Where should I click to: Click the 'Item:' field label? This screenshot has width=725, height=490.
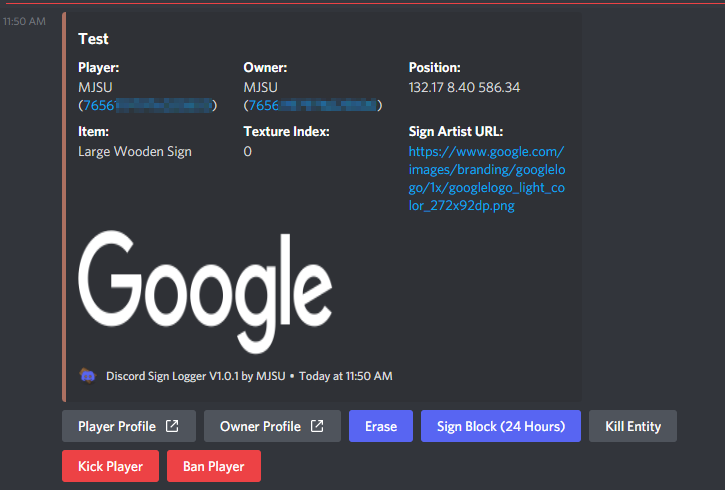(x=93, y=132)
